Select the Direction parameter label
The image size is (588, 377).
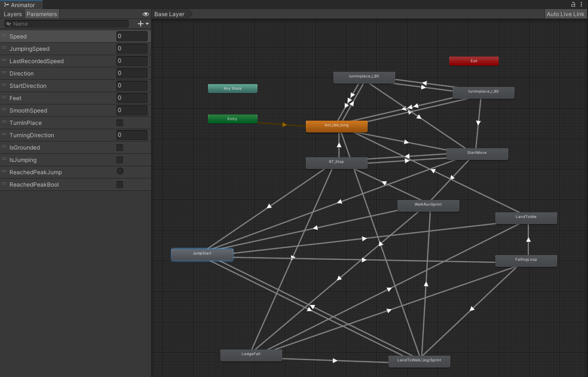coord(21,74)
